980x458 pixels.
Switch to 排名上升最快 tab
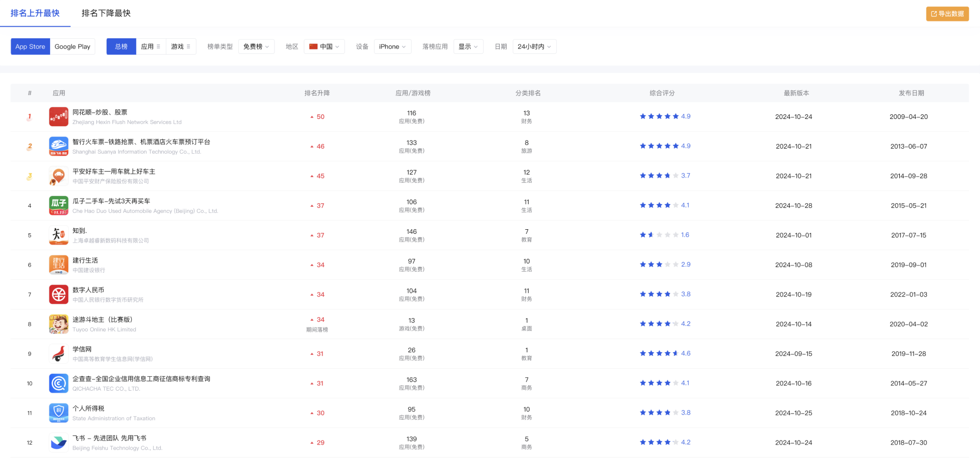pyautogui.click(x=35, y=13)
